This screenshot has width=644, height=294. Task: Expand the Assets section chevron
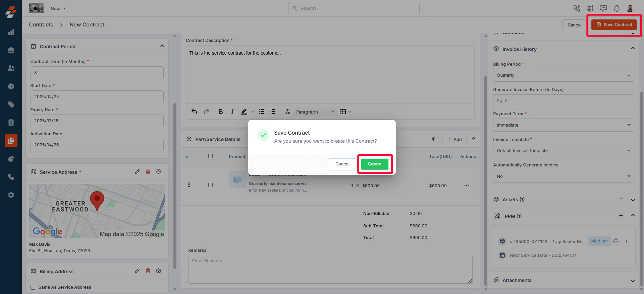click(x=633, y=200)
